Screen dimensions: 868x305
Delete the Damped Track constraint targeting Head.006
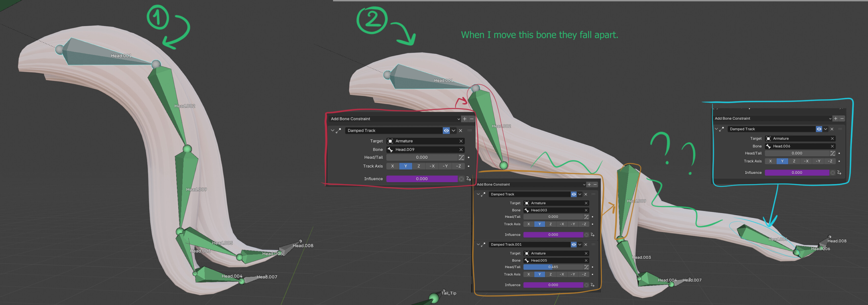[x=832, y=129]
